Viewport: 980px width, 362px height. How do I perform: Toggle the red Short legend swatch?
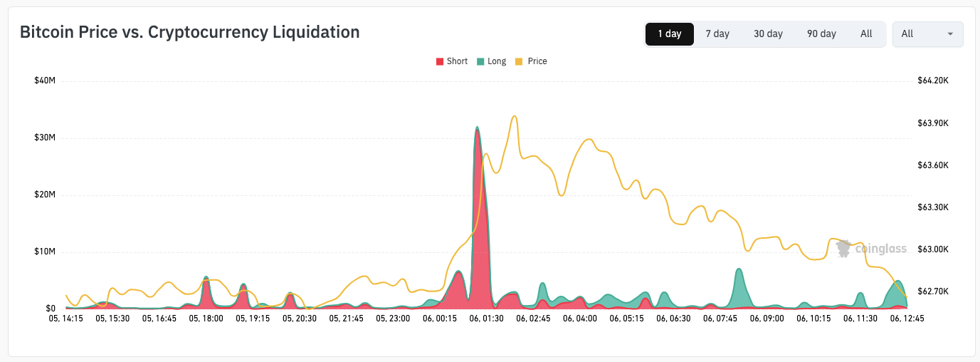pyautogui.click(x=440, y=61)
